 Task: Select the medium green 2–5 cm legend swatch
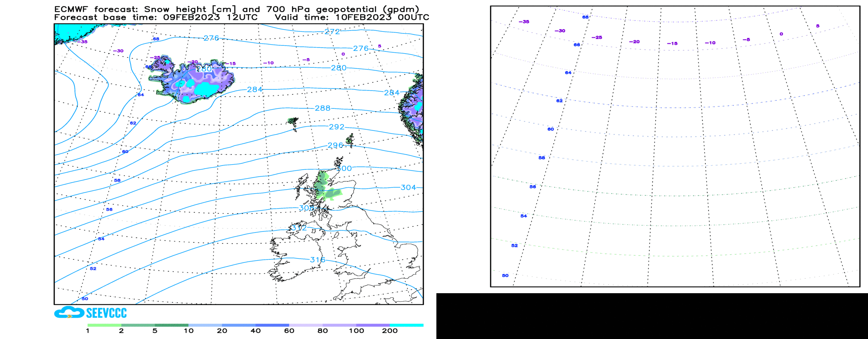point(138,325)
